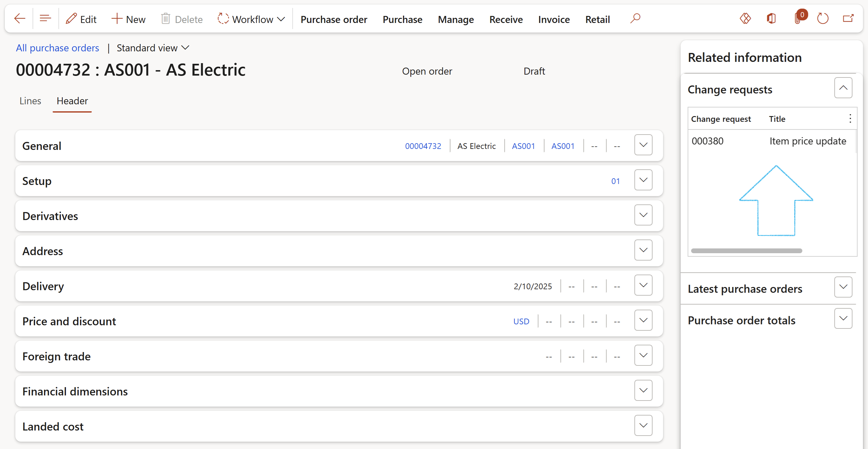Open the Invoice action tab
Viewport: 868px width, 449px height.
(x=554, y=19)
